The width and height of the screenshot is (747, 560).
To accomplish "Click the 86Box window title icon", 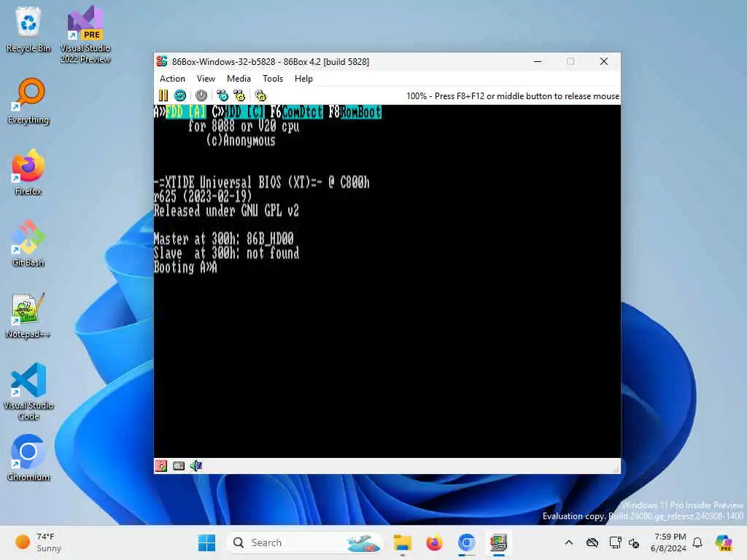I will 162,61.
